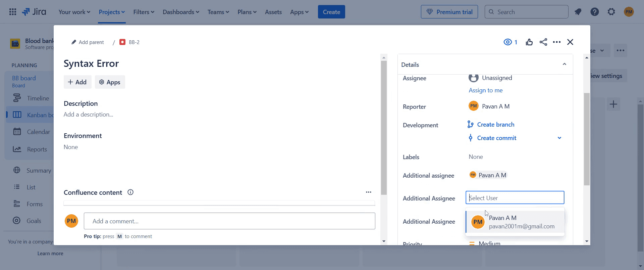Click the plus add column icon on board
This screenshot has height=270, width=644.
(613, 104)
